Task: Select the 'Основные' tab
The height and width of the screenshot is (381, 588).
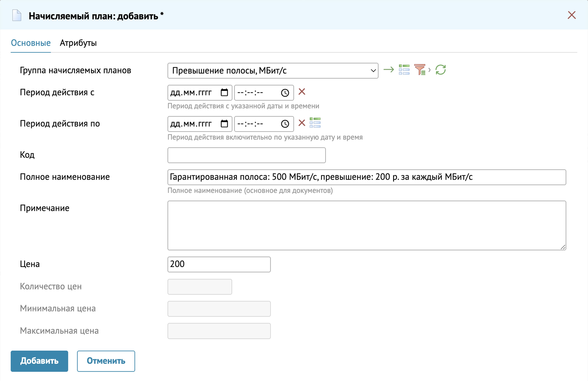Action: [31, 43]
